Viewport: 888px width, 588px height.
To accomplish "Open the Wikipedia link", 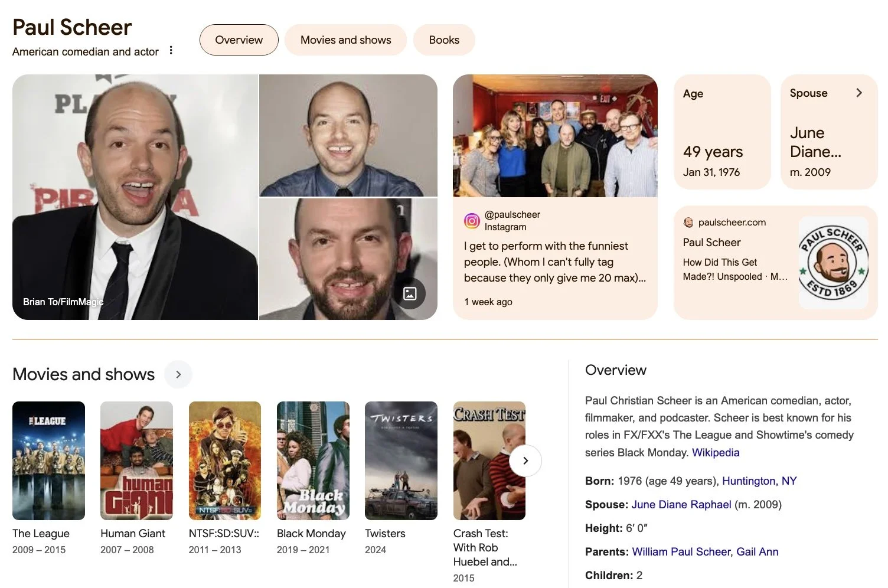I will click(x=716, y=452).
